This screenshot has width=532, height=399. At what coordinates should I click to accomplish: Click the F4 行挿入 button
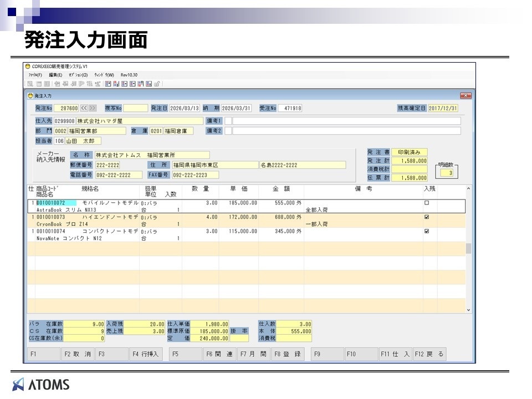tap(146, 354)
